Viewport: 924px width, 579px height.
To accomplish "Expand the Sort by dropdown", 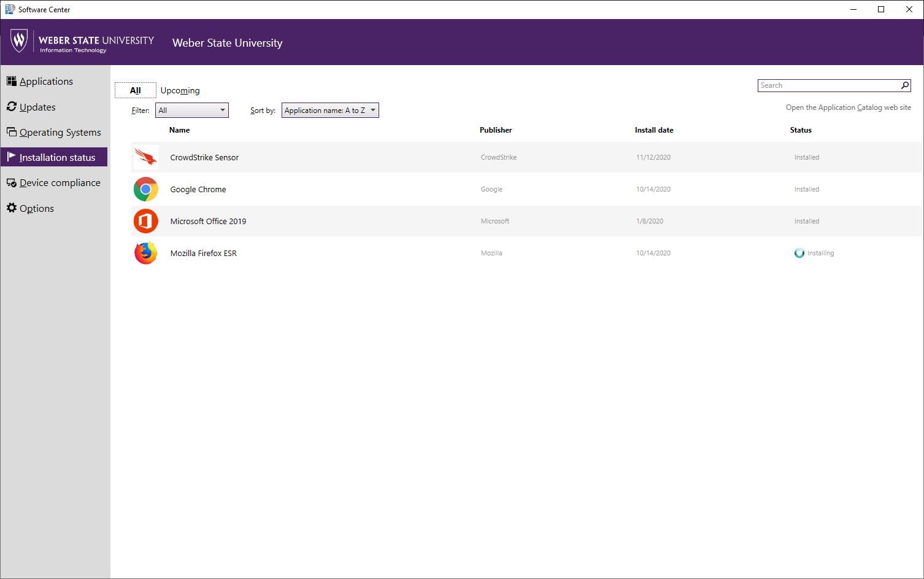I will coord(330,111).
